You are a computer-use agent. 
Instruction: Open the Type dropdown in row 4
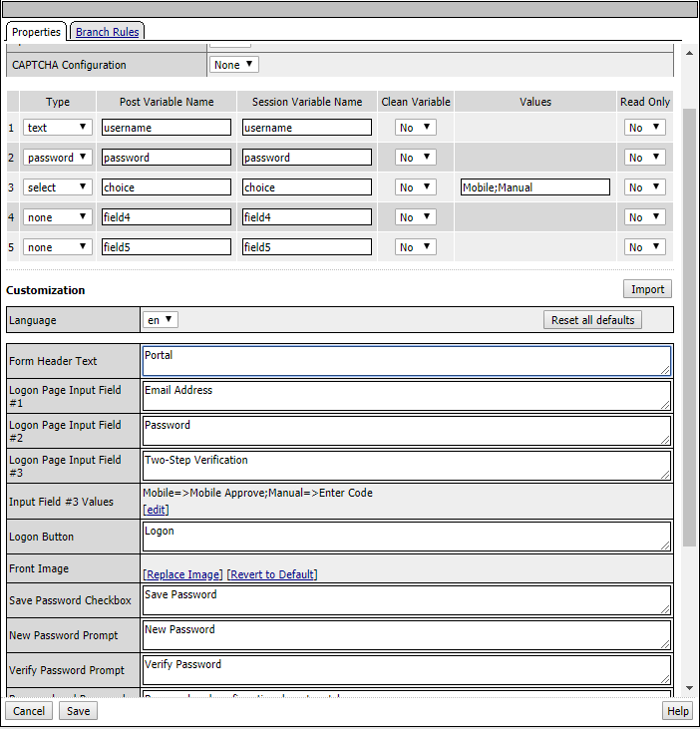(x=58, y=217)
